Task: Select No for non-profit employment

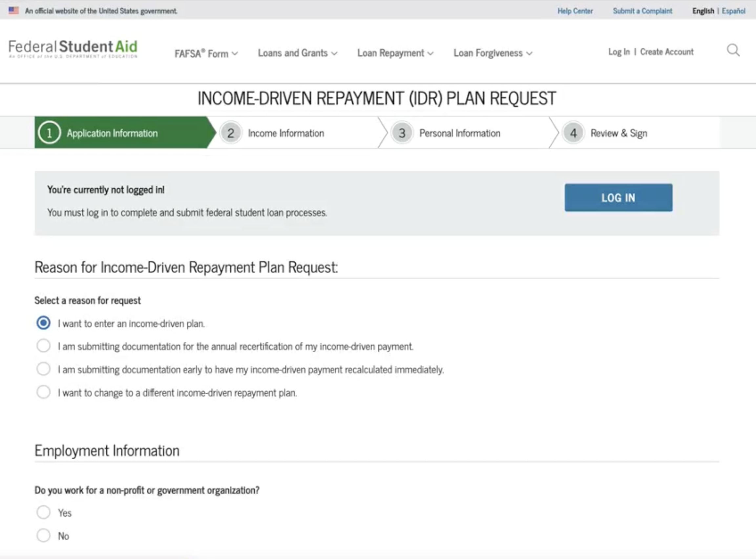Action: pyautogui.click(x=43, y=535)
